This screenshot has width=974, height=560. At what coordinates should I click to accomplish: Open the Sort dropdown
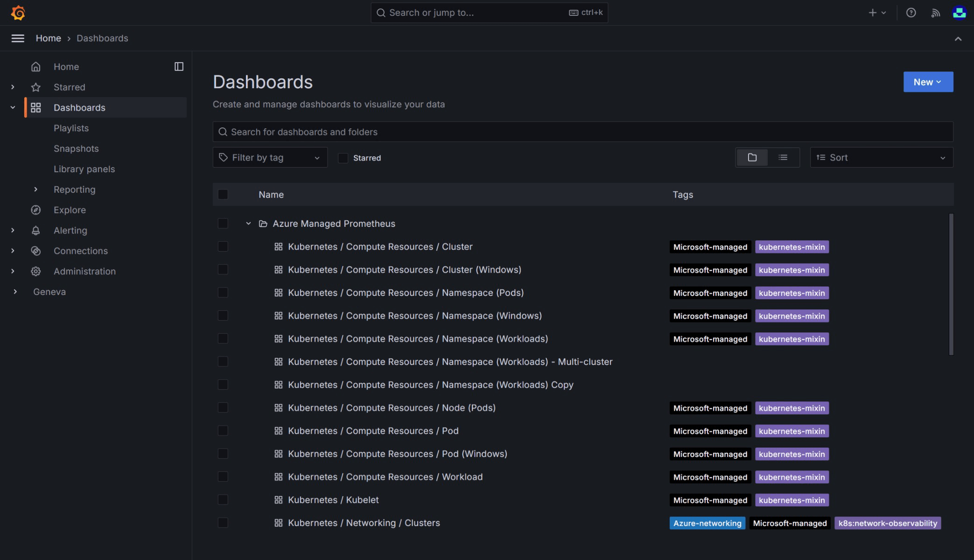pyautogui.click(x=881, y=158)
